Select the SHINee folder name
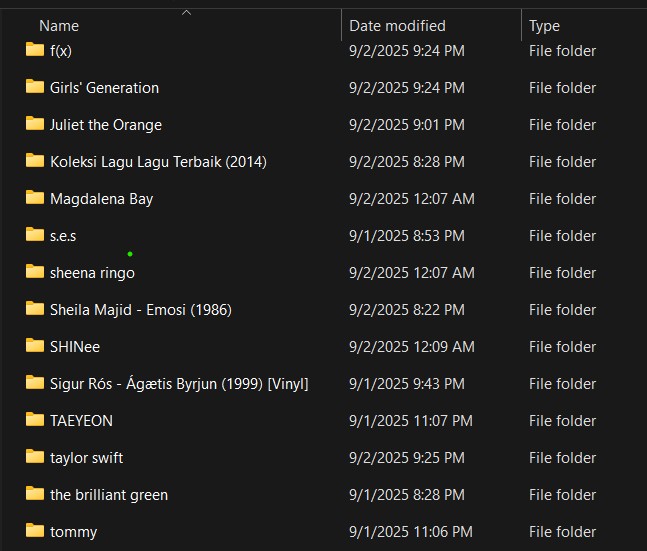The height and width of the screenshot is (551, 647). pos(75,347)
